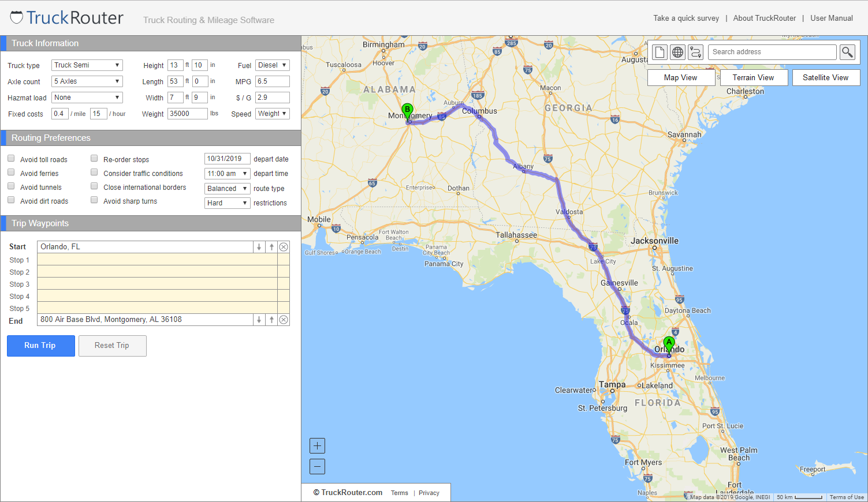Open Take a quick survey link
This screenshot has width=868, height=502.
[686, 18]
